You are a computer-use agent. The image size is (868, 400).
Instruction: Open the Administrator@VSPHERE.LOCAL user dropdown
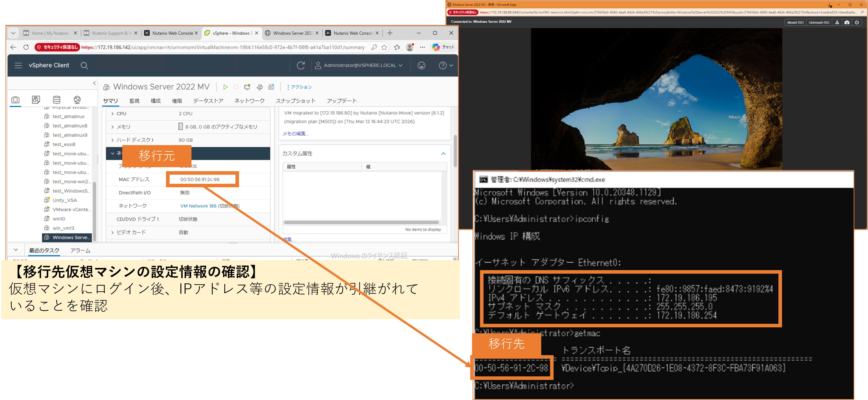click(x=359, y=65)
